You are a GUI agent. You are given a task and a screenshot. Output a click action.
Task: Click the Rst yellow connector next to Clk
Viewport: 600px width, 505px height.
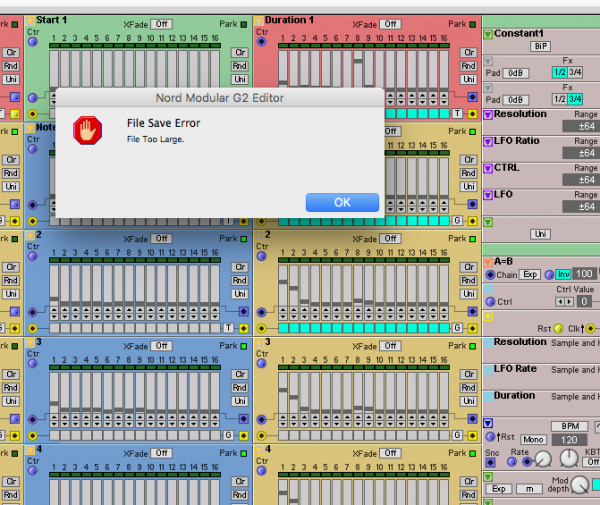click(x=558, y=328)
